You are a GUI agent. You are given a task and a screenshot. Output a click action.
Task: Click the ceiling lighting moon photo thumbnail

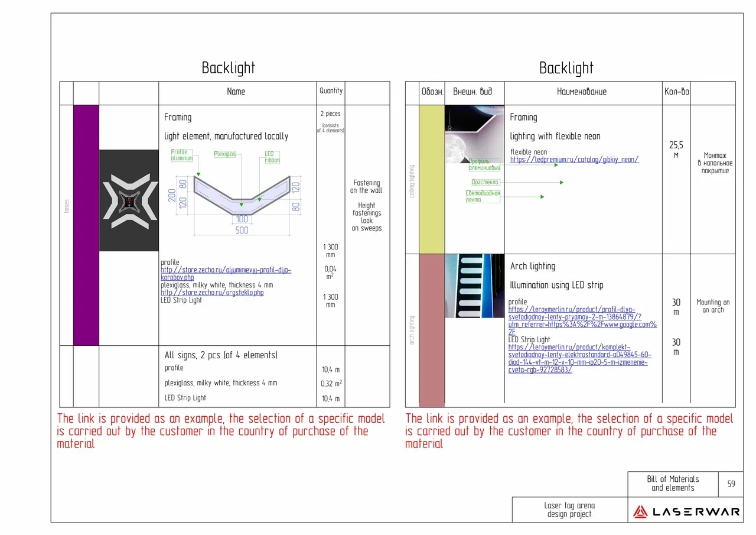point(474,134)
